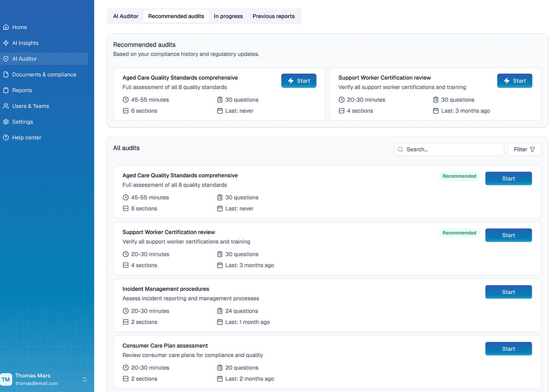This screenshot has height=392, width=554.
Task: Click the AI Auditor shield icon
Action: tap(6, 59)
